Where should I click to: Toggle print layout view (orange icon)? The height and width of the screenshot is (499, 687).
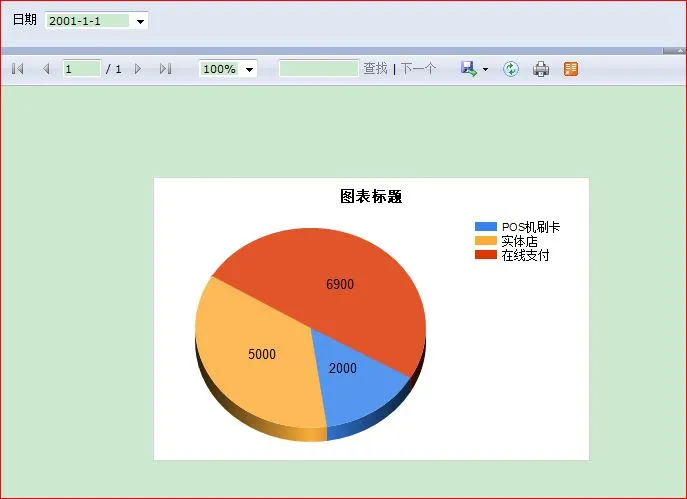tap(571, 69)
